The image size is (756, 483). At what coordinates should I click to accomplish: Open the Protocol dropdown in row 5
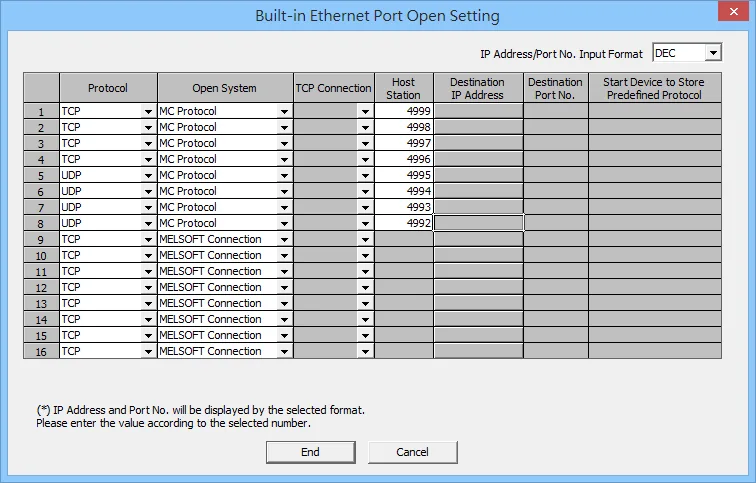pos(148,175)
